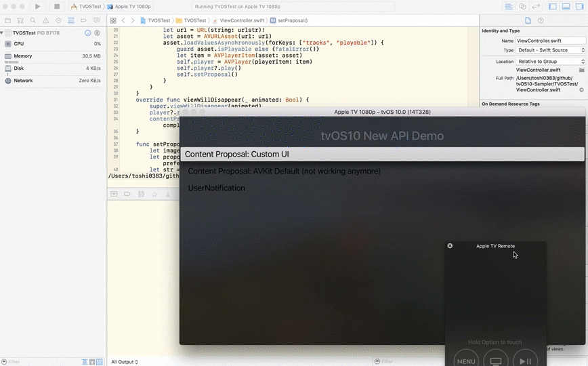Open ViewController.swift jump bar segment
This screenshot has height=366, width=588.
coord(238,20)
